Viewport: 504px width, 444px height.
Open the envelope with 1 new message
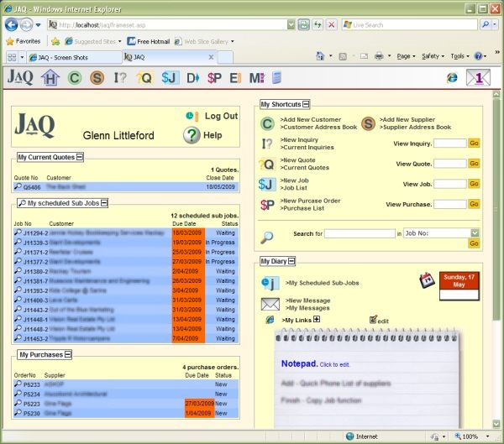[x=478, y=78]
